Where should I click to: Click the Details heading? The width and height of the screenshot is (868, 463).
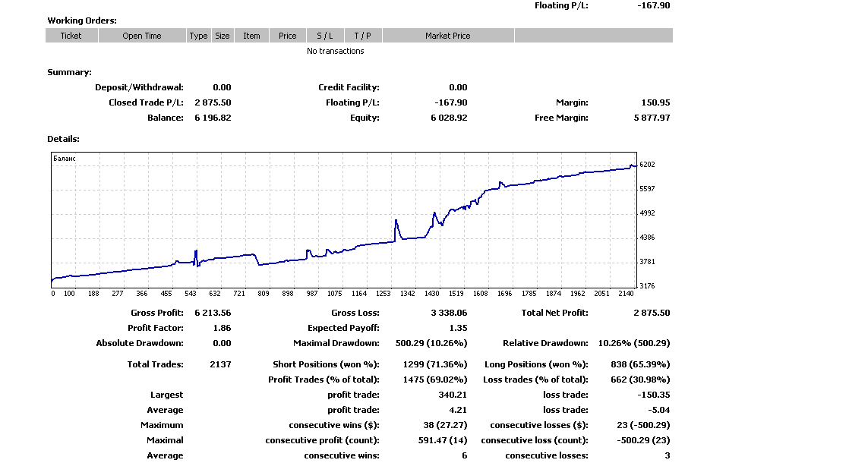click(63, 139)
